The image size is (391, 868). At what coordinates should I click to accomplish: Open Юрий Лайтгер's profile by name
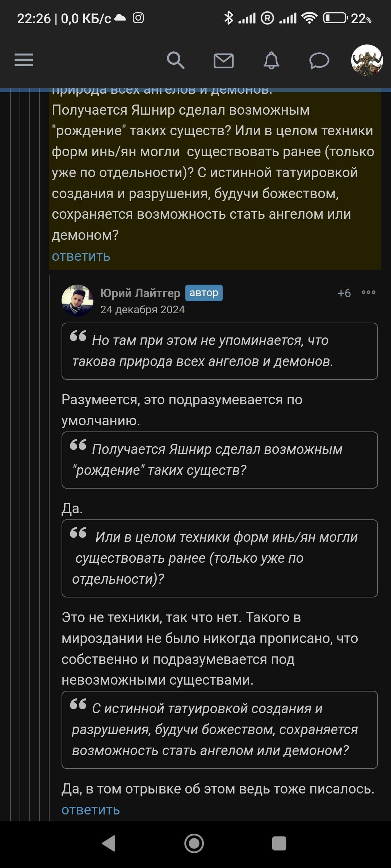(x=140, y=293)
